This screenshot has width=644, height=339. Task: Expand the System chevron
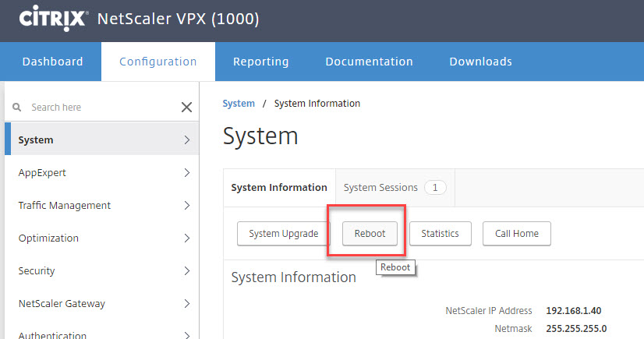(187, 139)
